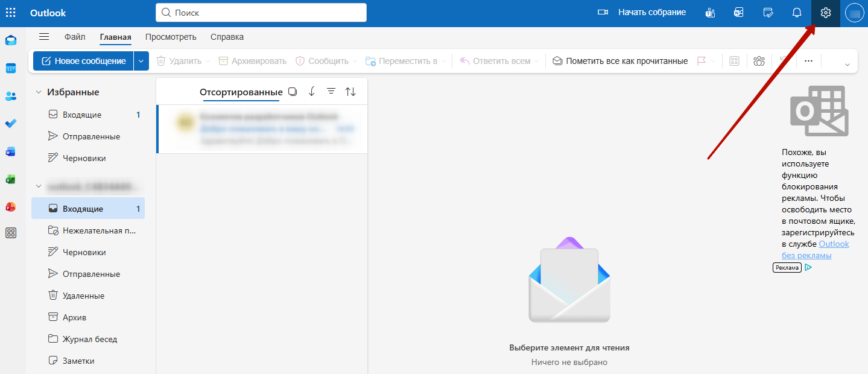This screenshot has height=374, width=868.
Task: Open the notifications bell icon
Action: [797, 13]
